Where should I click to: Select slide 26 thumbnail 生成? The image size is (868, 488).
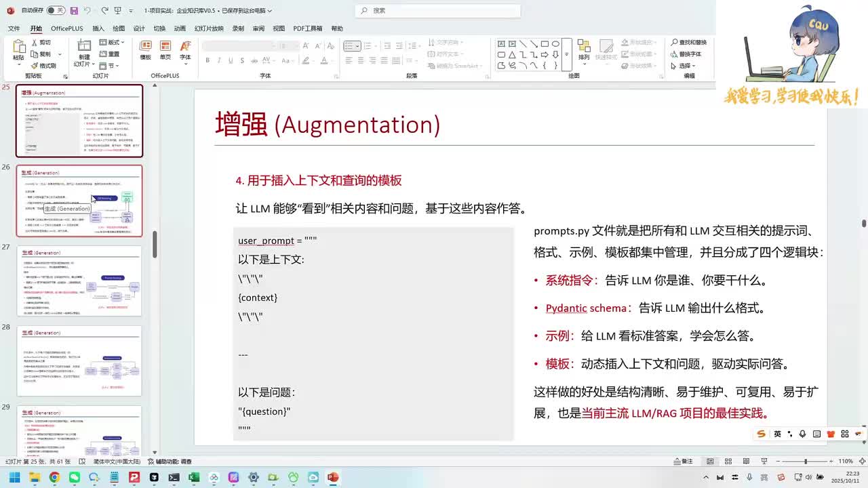79,201
